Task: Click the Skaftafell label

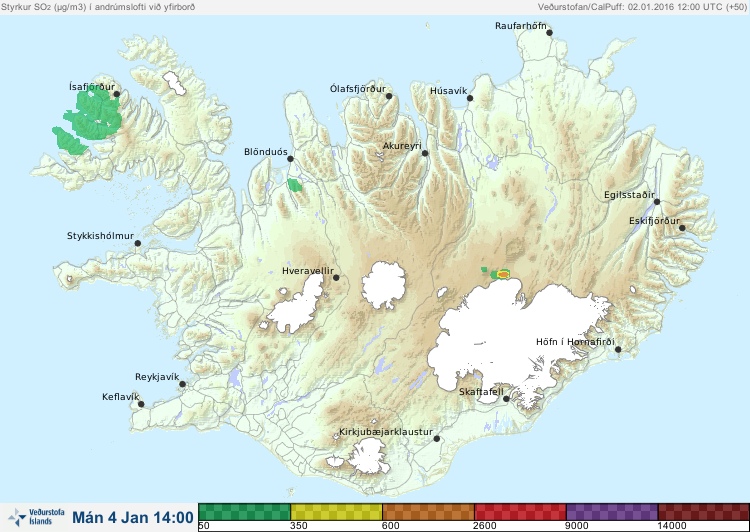Action: click(x=481, y=392)
